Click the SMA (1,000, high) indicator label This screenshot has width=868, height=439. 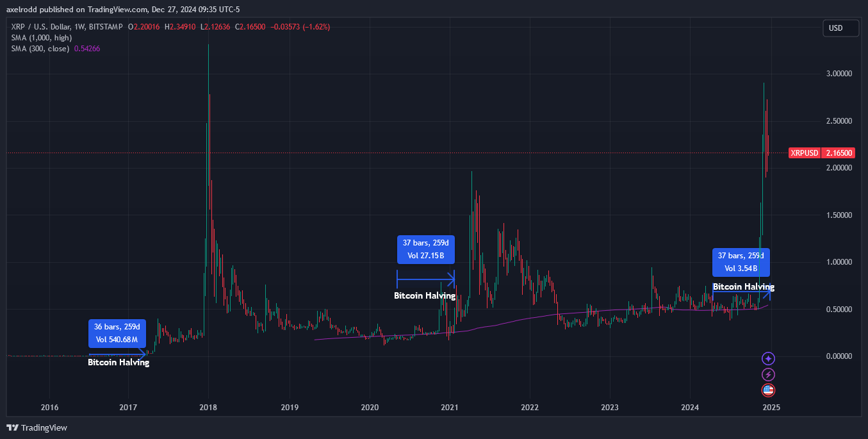click(x=42, y=38)
